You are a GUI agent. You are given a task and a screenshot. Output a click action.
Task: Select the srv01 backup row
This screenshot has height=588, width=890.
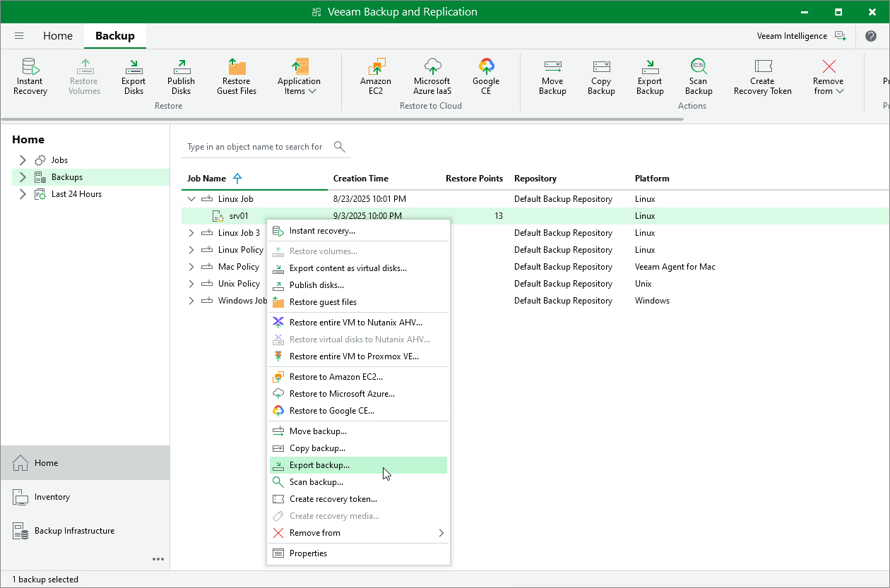535,216
